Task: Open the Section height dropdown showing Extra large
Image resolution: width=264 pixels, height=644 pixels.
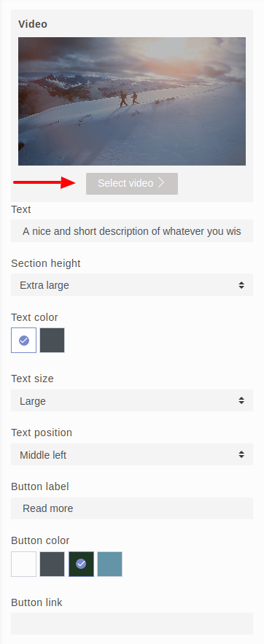Action: coord(132,284)
